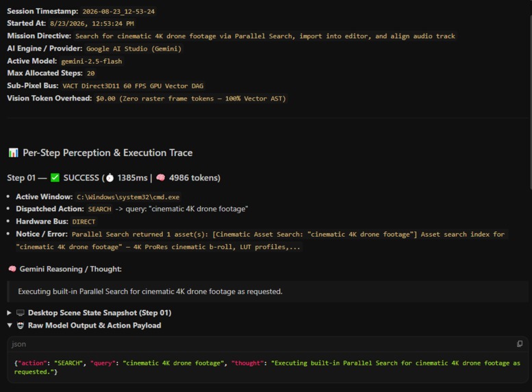Click Sub-Pixel Bus value VACT Direct3D11
Viewport: 532px width, 392px height.
pyautogui.click(x=133, y=86)
